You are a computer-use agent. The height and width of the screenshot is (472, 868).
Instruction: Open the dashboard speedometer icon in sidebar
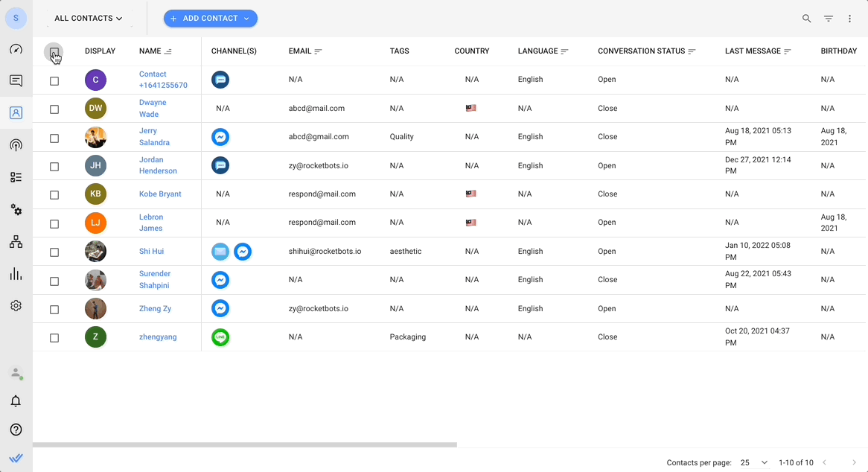click(16, 49)
